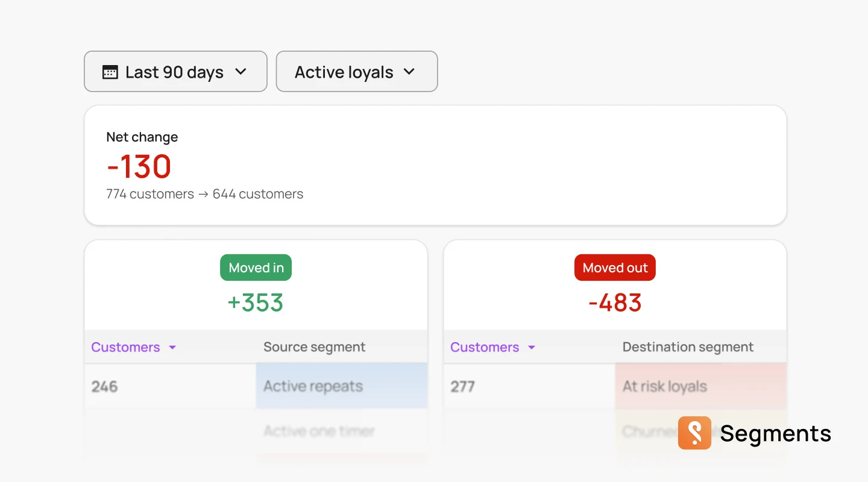This screenshot has width=868, height=482.
Task: Select the purple sort arrow beside left Customers header
Action: point(172,348)
